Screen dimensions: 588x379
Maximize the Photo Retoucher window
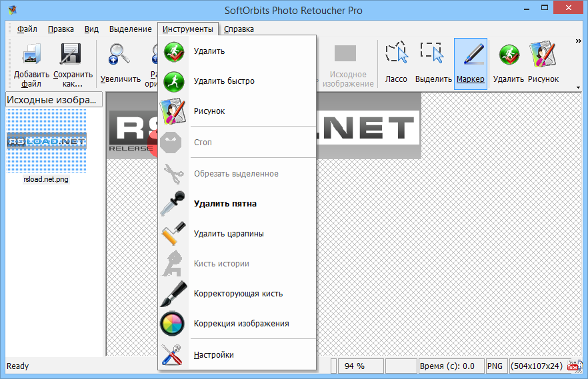pos(545,8)
